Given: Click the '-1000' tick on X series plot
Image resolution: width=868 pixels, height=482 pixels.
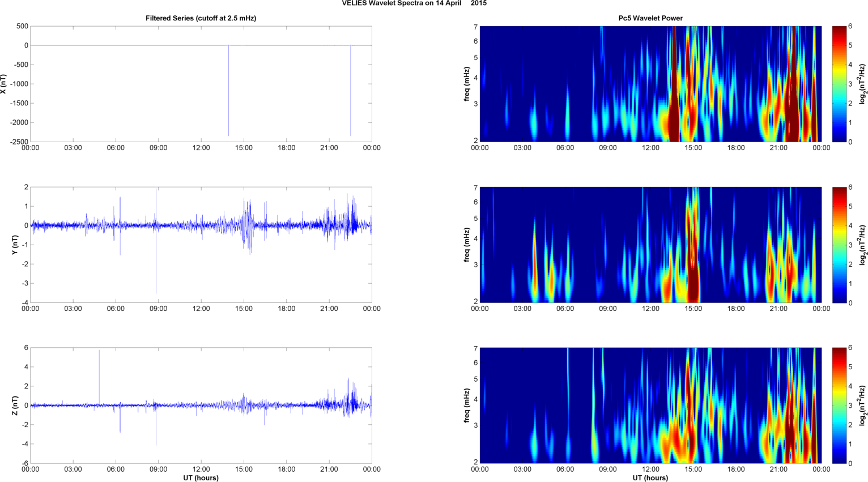Looking at the screenshot, I should click(x=19, y=84).
